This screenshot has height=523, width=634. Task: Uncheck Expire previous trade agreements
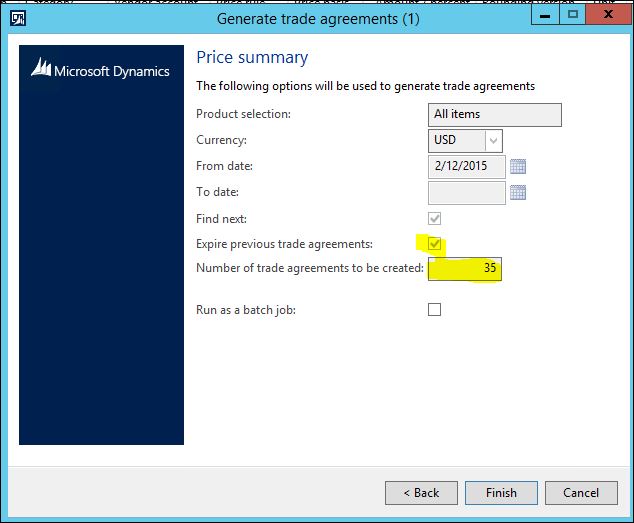pyautogui.click(x=434, y=244)
